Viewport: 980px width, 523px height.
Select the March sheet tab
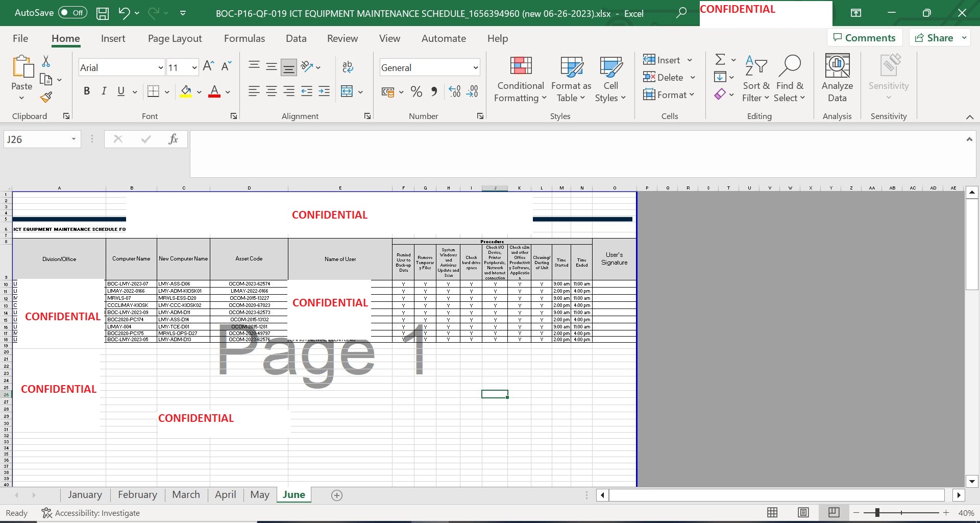(x=186, y=494)
